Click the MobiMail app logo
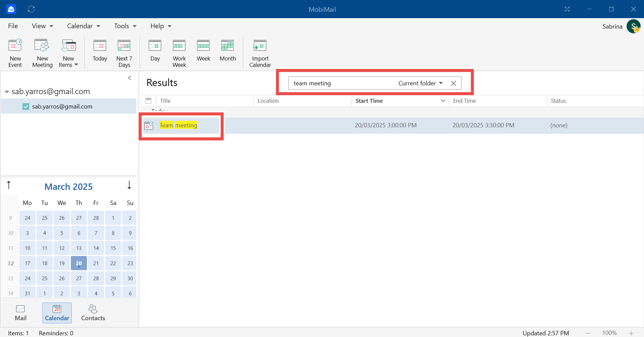The width and height of the screenshot is (644, 337). 11,9
